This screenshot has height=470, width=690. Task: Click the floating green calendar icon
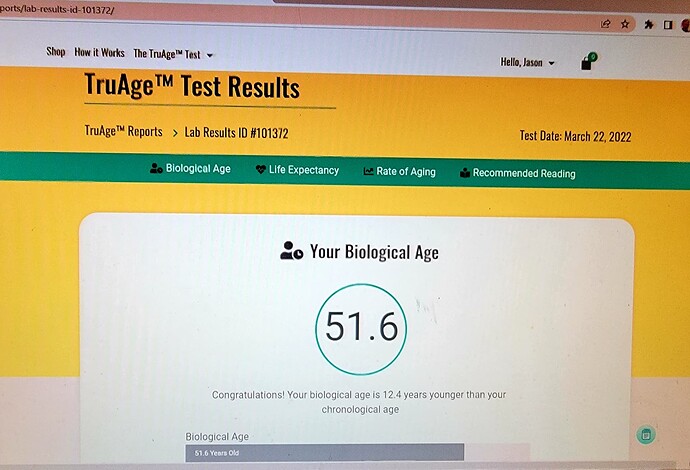[646, 435]
